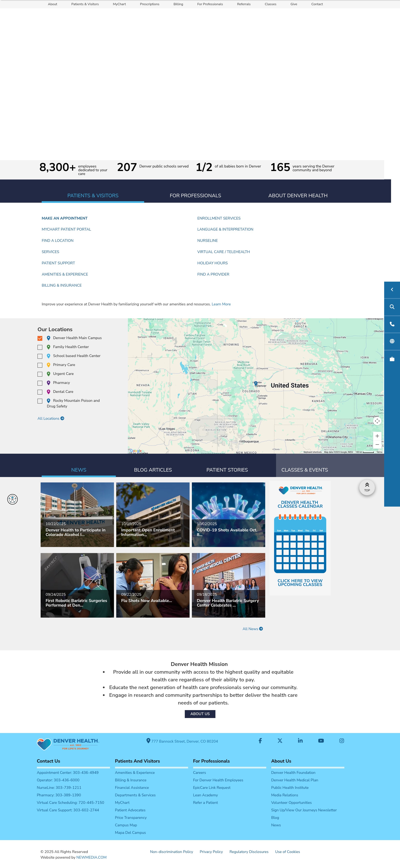400x868 pixels.
Task: Open the Classes & Events heading
Action: click(x=305, y=470)
